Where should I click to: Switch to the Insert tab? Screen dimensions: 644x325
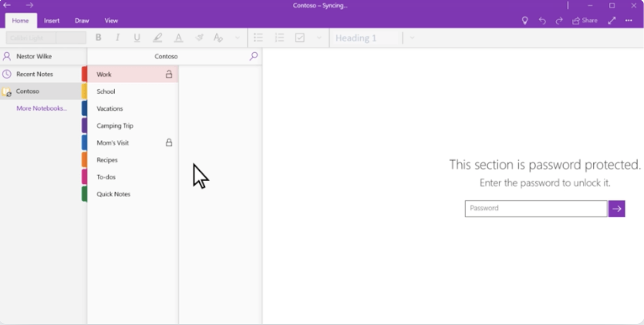point(52,21)
